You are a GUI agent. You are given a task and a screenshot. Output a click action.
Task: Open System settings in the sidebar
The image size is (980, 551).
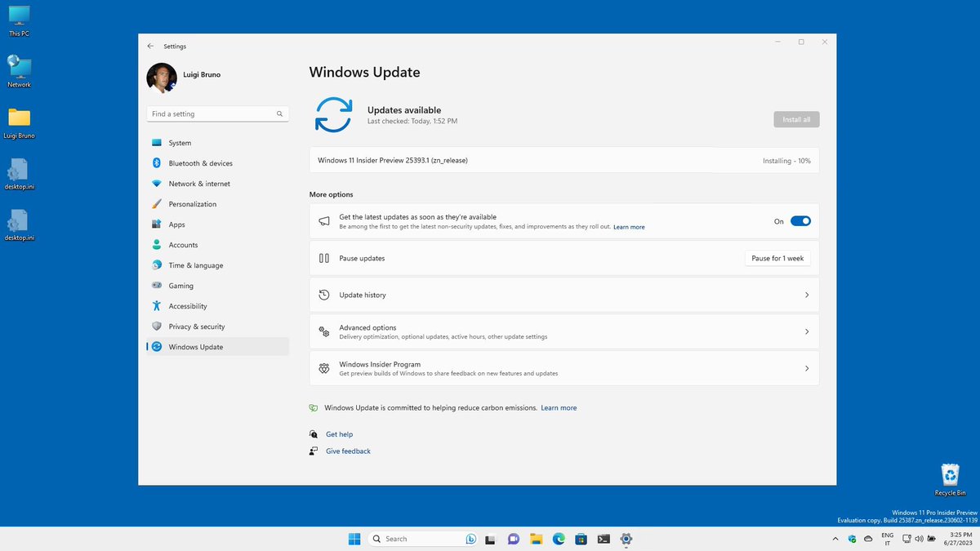click(217, 143)
